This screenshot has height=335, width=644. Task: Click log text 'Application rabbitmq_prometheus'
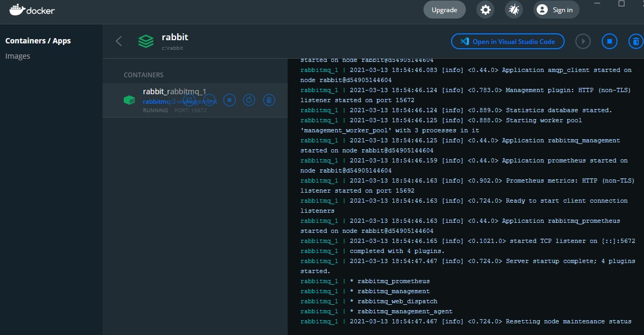(x=561, y=221)
